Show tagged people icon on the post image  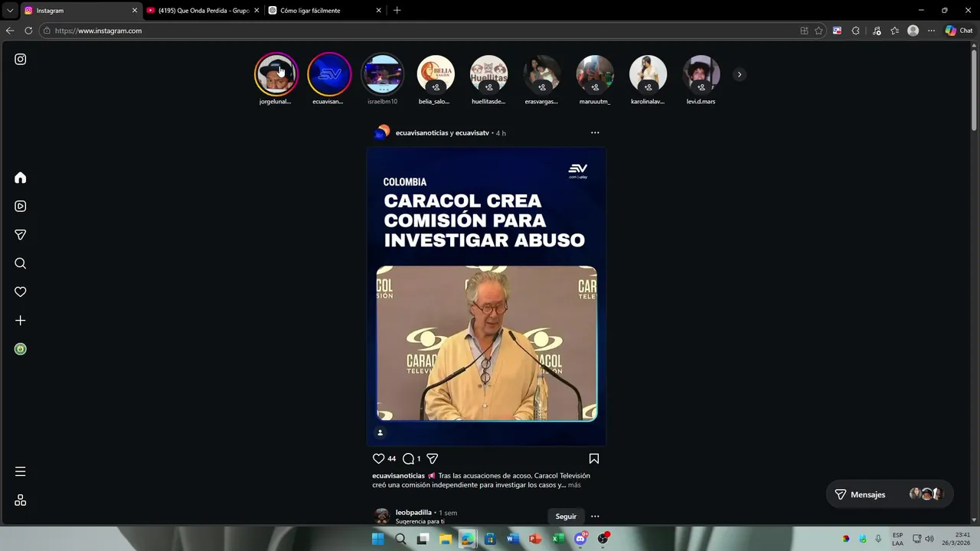tap(380, 432)
